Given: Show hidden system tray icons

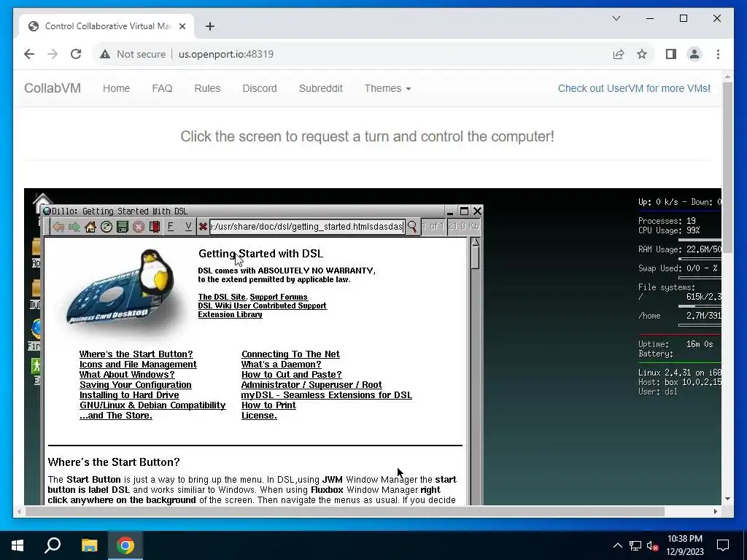Looking at the screenshot, I should coord(617,545).
